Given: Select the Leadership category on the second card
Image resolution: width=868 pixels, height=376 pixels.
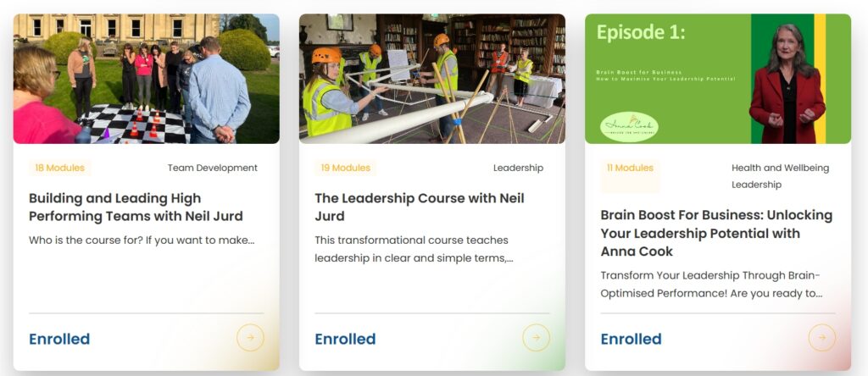Looking at the screenshot, I should click(518, 168).
